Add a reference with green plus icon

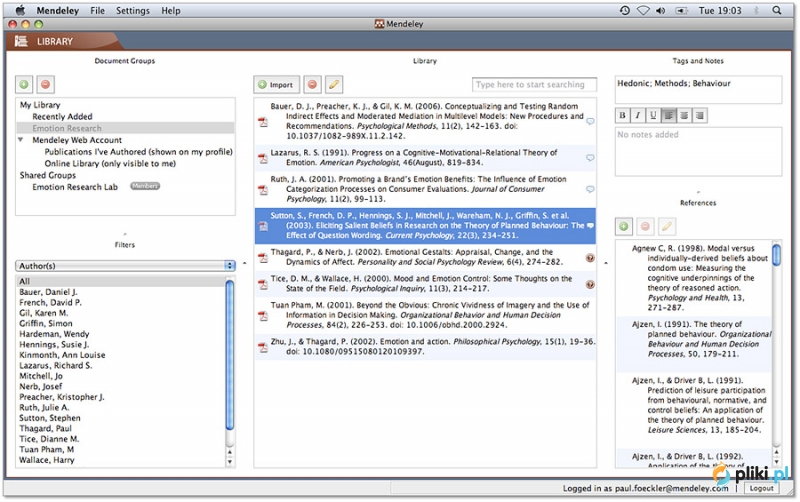pos(623,227)
